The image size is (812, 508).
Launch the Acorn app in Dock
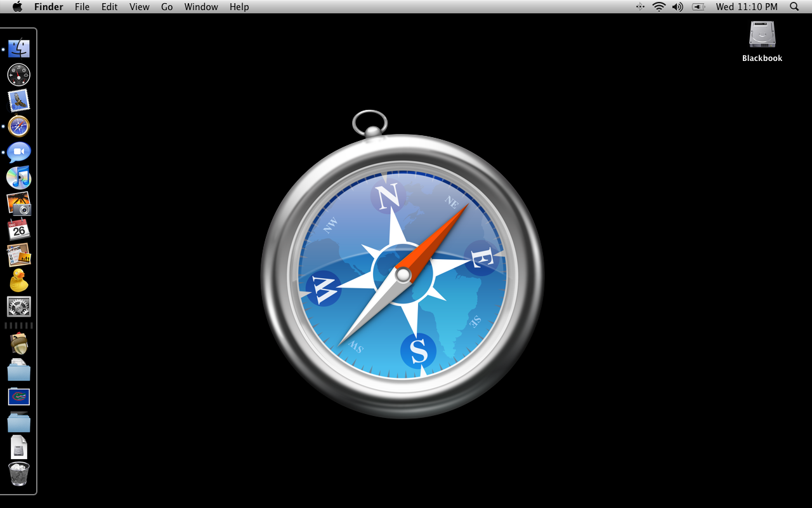coord(19,344)
